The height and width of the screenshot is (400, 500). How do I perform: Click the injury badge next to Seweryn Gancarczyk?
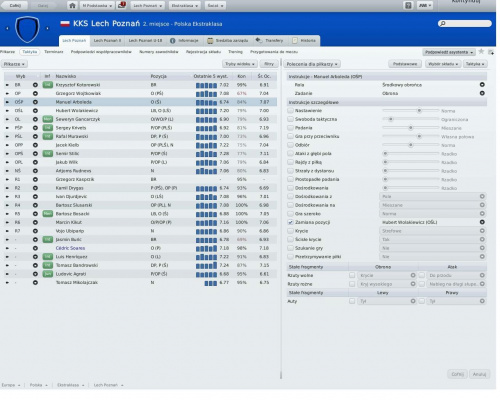click(x=48, y=119)
